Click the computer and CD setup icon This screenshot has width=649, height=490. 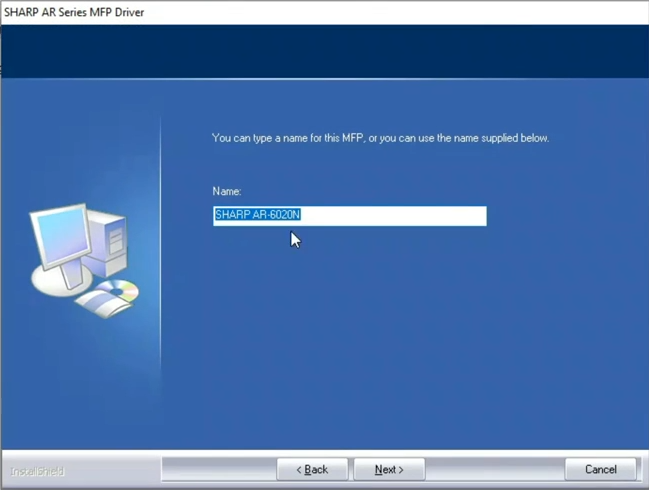coord(84,261)
